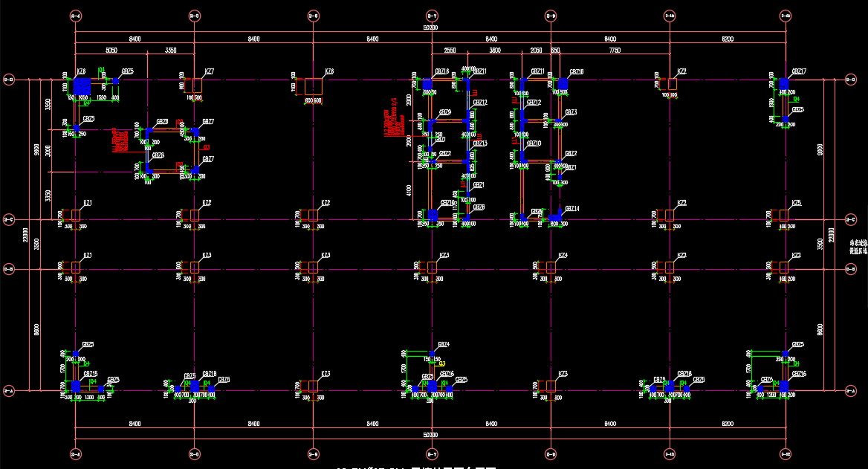The width and height of the screenshot is (868, 469).
Task: Pick the vertical 4100 dimension text
Action: (x=409, y=190)
